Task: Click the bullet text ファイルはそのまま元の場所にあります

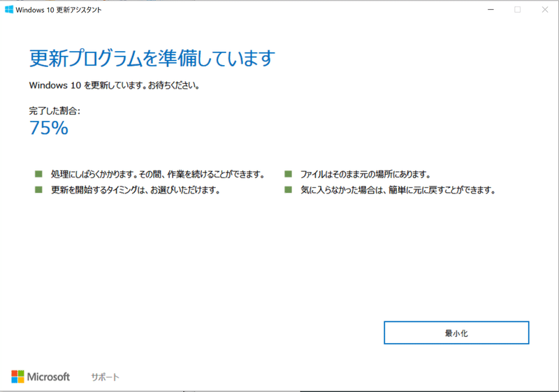Action: (365, 174)
